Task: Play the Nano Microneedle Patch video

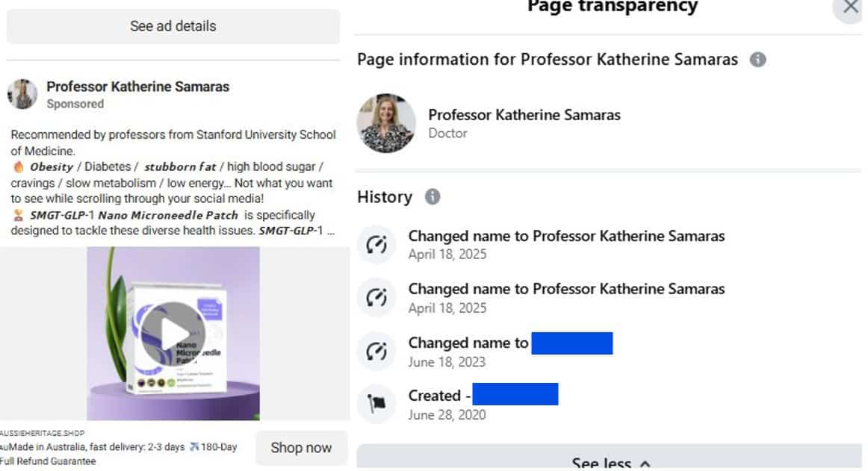Action: pyautogui.click(x=173, y=333)
